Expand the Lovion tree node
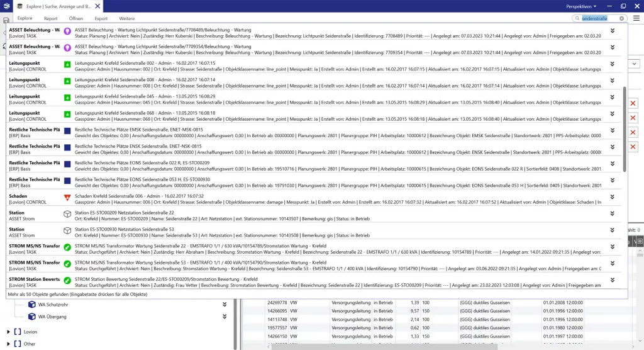Screen dimensions: 644x350 [x=9, y=331]
